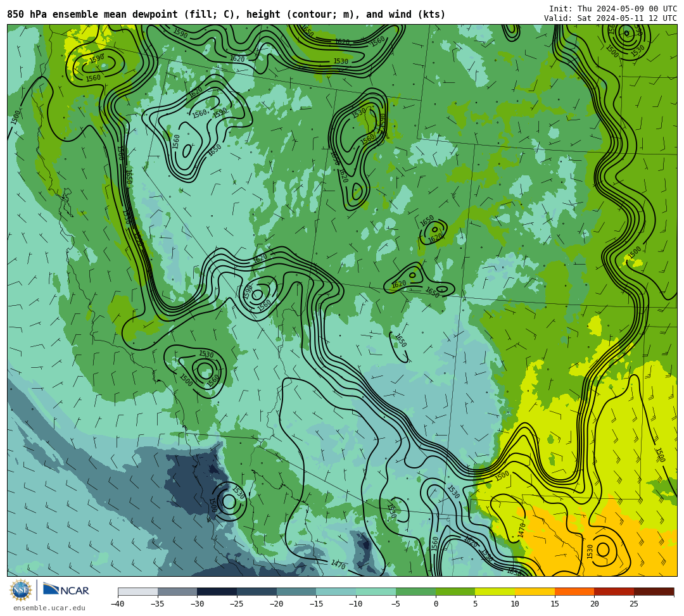Image resolution: width=684 pixels, height=616 pixels.
Task: Click the colorbar tick label -5
Action: (396, 604)
